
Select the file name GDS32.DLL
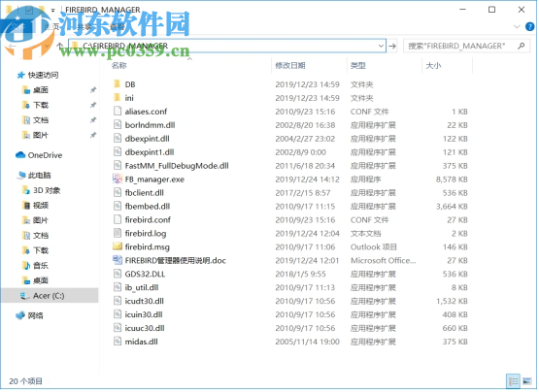tap(145, 274)
